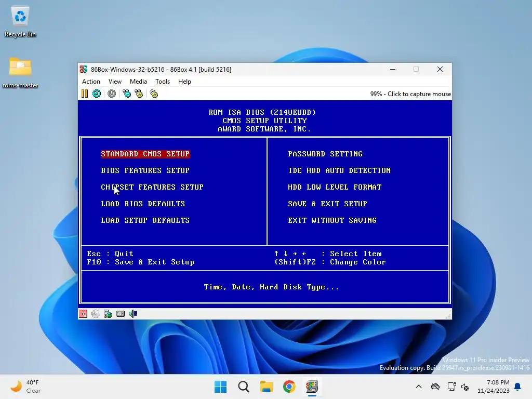This screenshot has width=532, height=399.
Task: Open the Tools menu
Action: click(x=163, y=82)
